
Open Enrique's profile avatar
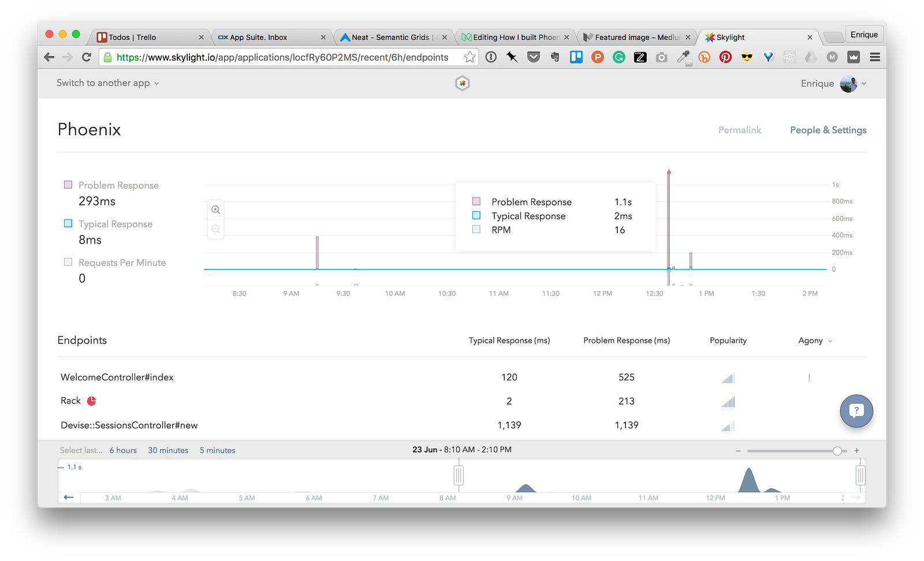[848, 84]
